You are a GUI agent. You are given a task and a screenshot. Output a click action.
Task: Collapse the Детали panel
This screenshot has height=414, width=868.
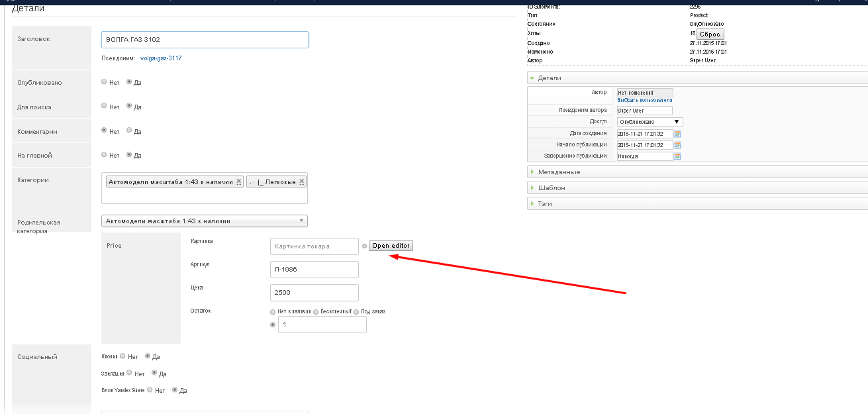550,78
